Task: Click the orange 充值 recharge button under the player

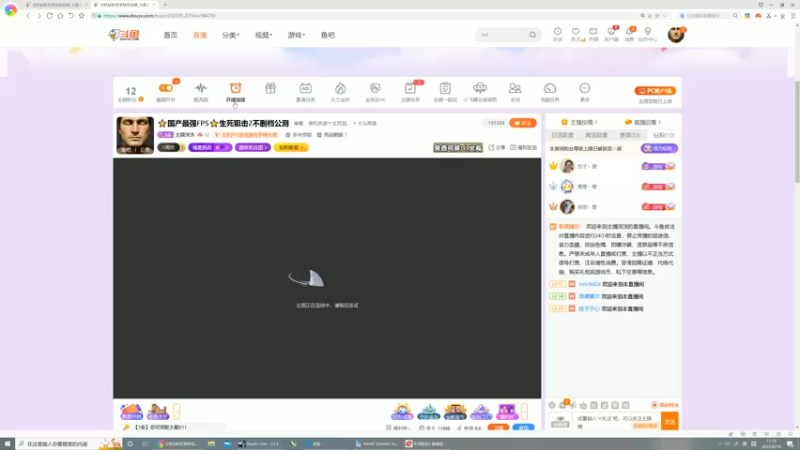Action: [498, 428]
